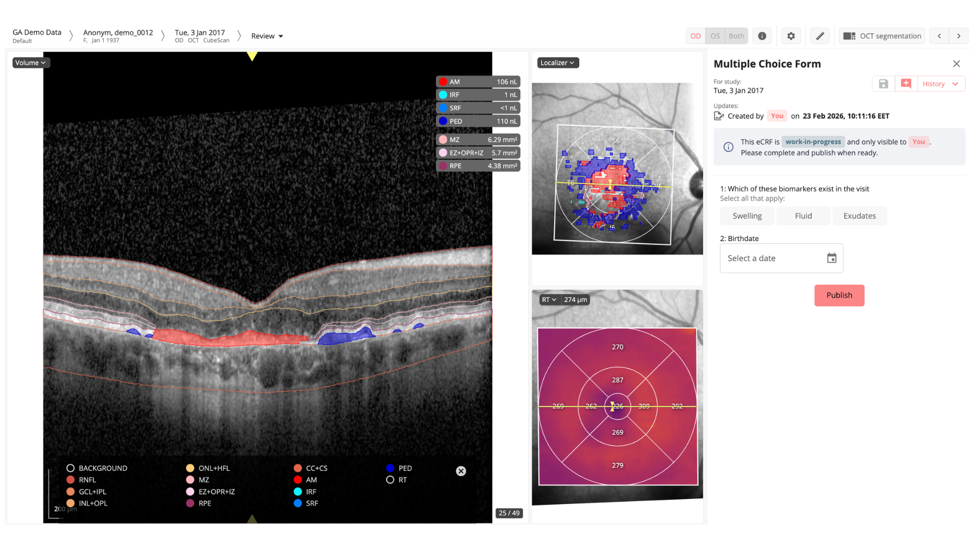Go to next study arrow

(x=959, y=36)
